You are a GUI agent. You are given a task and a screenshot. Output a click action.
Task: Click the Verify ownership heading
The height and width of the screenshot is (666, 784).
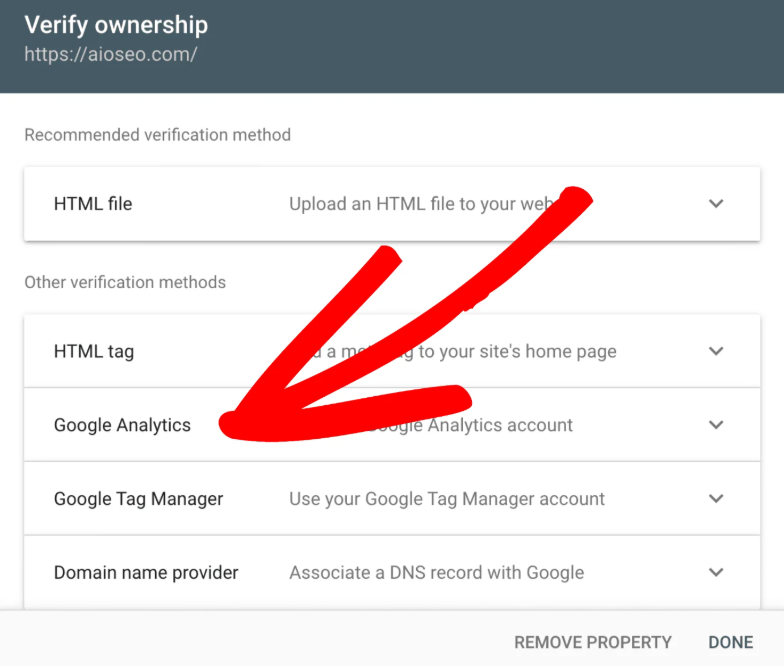[x=116, y=25]
